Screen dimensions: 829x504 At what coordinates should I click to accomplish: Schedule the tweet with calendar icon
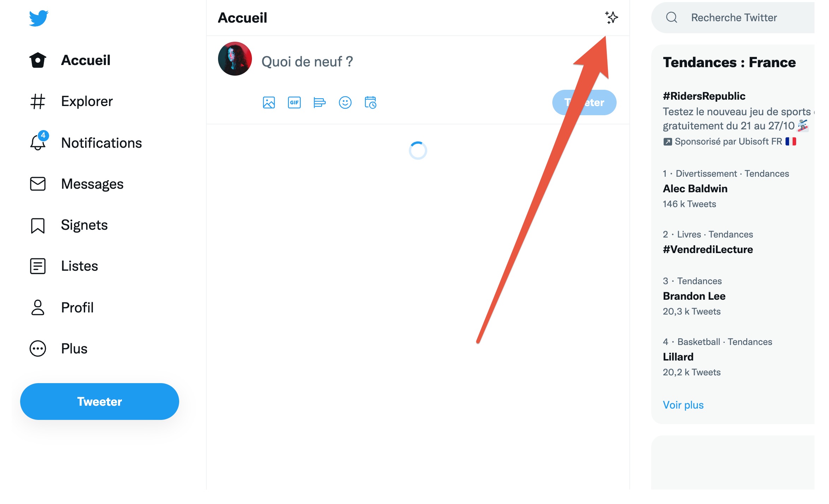pyautogui.click(x=370, y=102)
